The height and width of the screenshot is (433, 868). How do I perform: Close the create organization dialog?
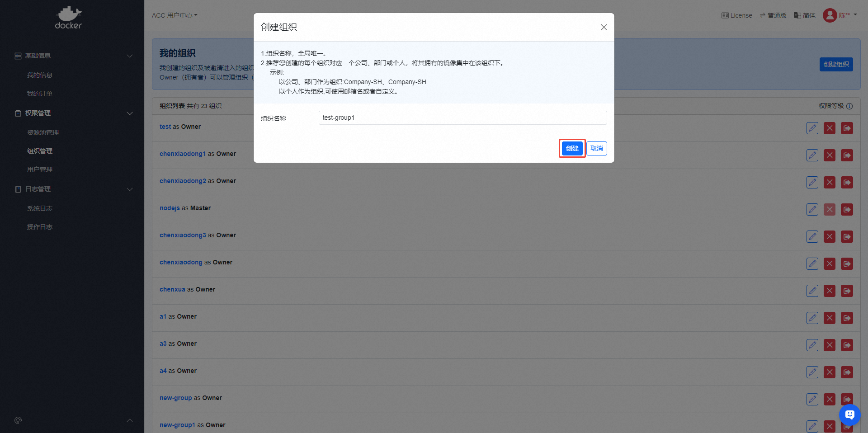[x=604, y=27]
